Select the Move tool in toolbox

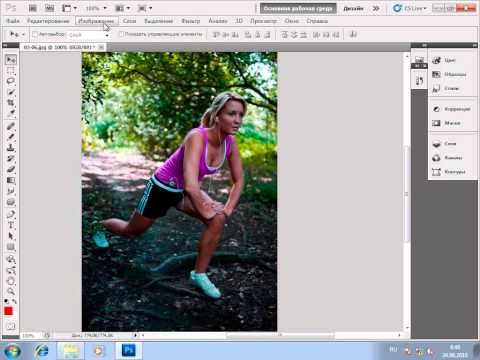click(11, 60)
